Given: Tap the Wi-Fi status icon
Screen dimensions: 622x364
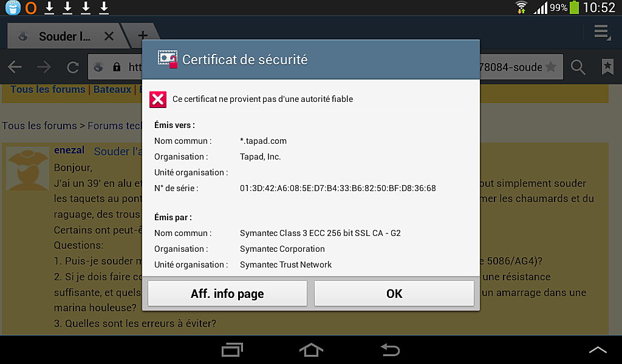Looking at the screenshot, I should [x=521, y=7].
